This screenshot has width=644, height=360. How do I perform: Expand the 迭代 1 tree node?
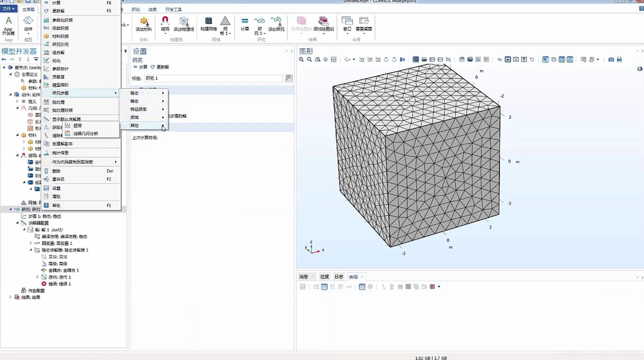click(x=38, y=277)
